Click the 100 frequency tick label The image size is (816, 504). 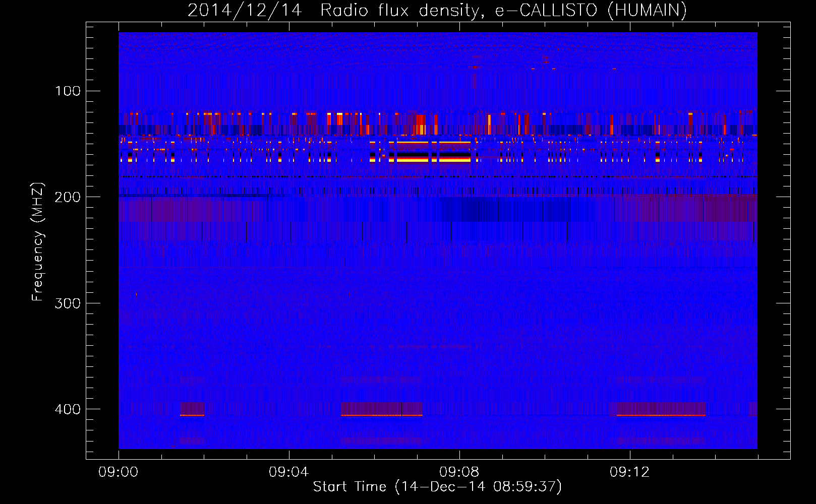click(x=68, y=91)
